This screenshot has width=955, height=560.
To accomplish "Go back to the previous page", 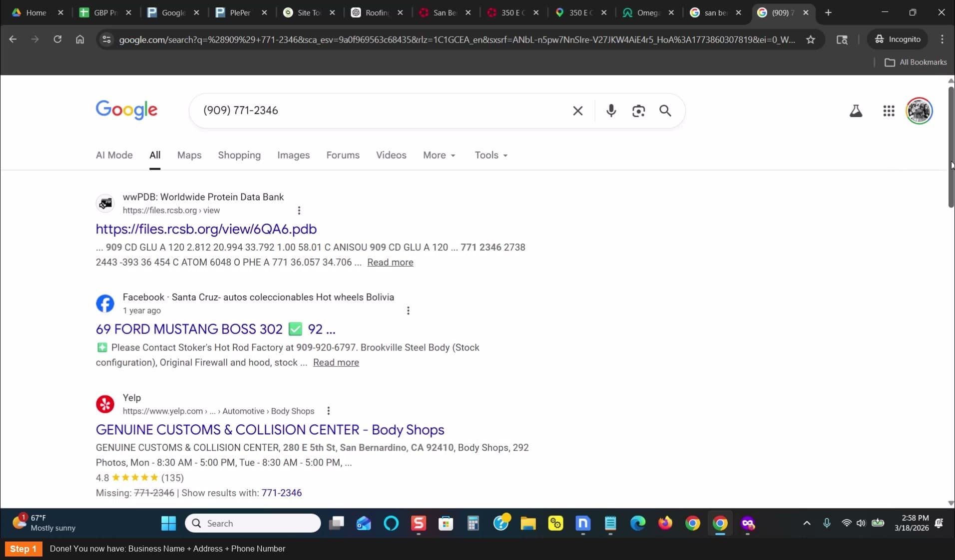I will (13, 39).
